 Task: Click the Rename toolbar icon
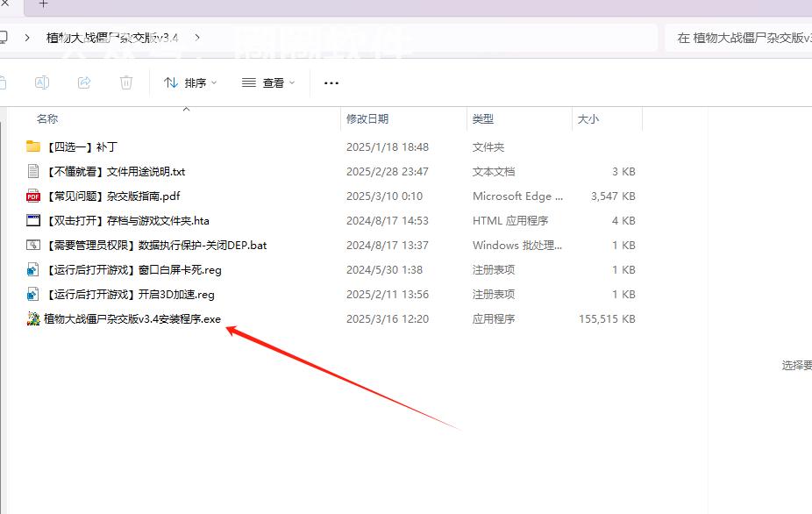[x=42, y=82]
